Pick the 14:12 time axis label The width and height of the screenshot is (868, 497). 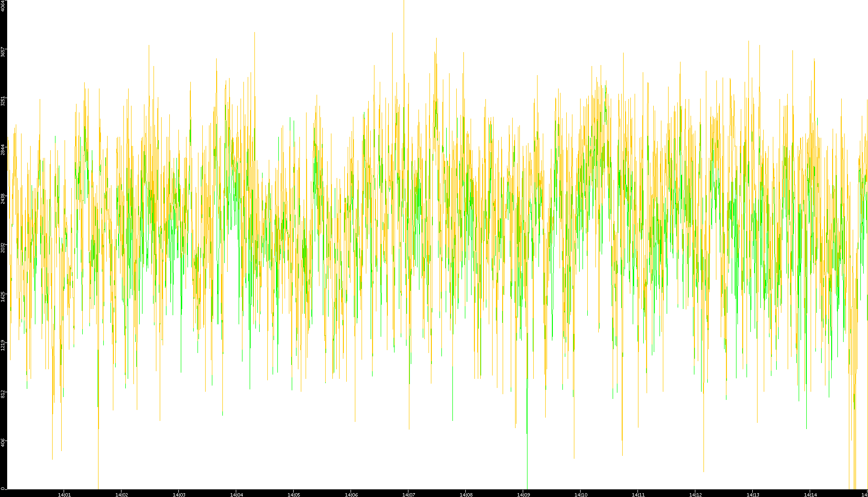pyautogui.click(x=696, y=495)
